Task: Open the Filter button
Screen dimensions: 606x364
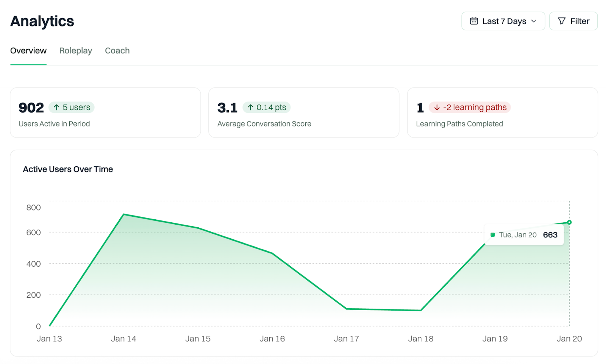Action: [573, 21]
